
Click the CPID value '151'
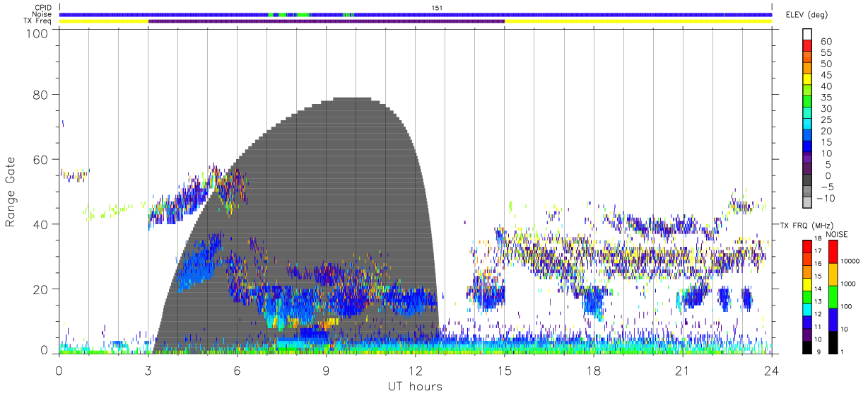[437, 8]
